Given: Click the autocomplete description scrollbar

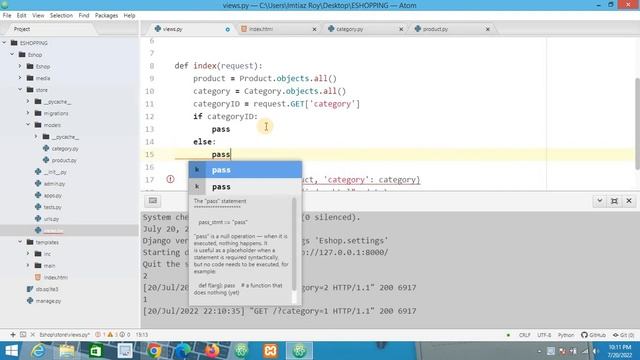Looking at the screenshot, I should [x=294, y=244].
